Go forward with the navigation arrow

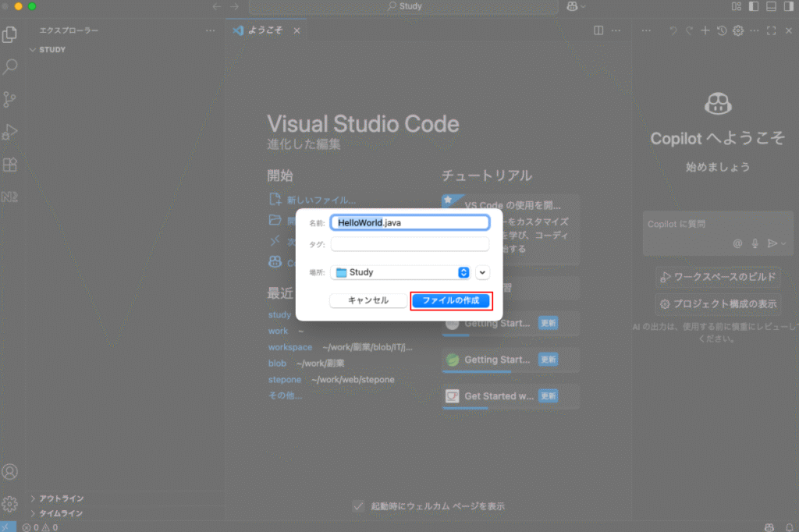pyautogui.click(x=234, y=6)
